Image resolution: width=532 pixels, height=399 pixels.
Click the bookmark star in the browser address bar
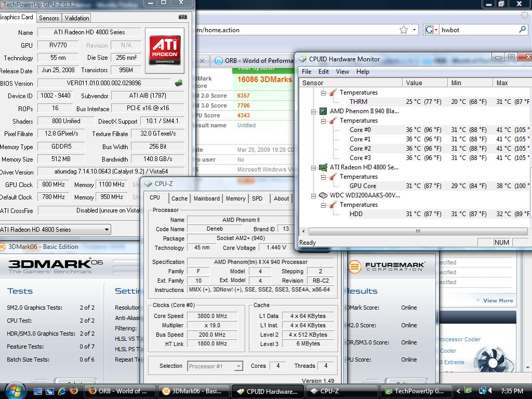[x=403, y=30]
